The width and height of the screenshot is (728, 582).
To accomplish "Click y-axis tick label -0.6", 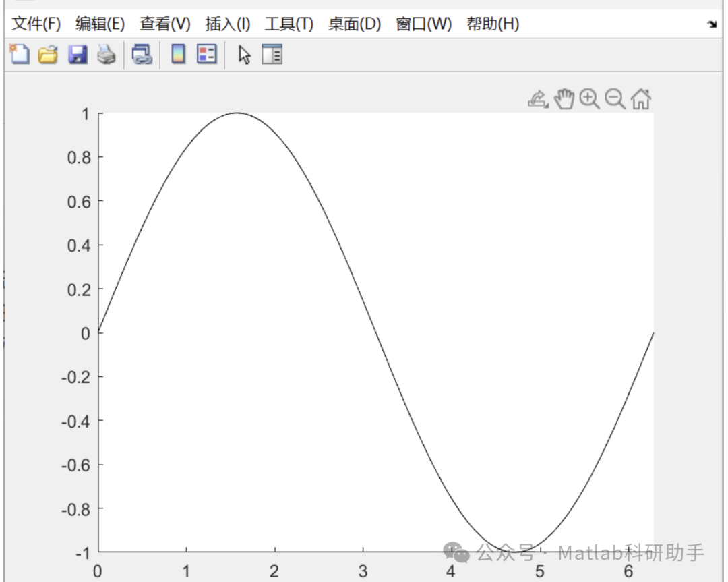I will (x=76, y=465).
